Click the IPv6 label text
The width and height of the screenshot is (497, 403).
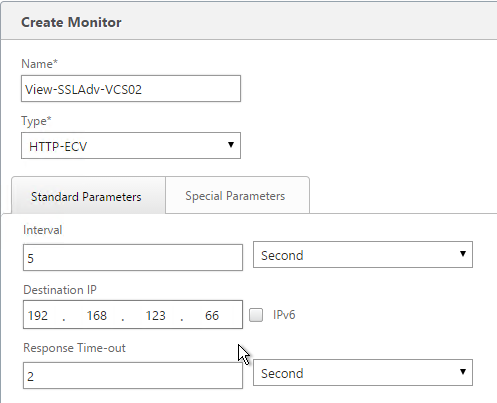point(284,315)
